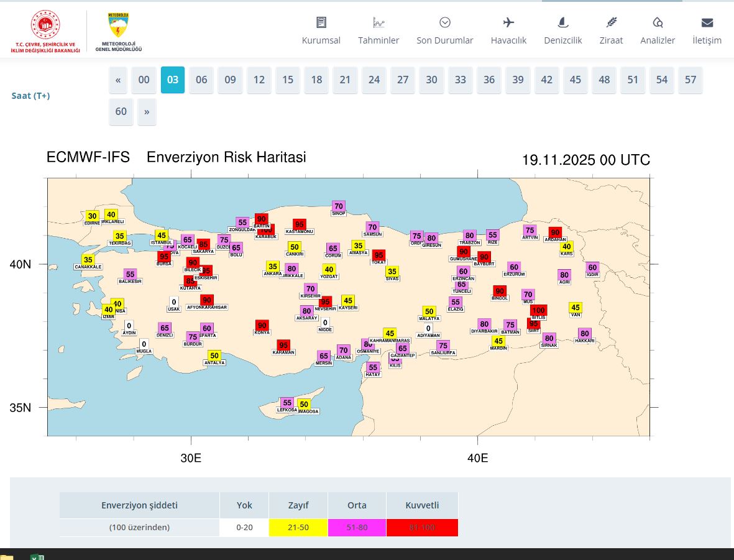This screenshot has width=734, height=560.
Task: Open the Analizler droplet icon
Action: [x=658, y=22]
